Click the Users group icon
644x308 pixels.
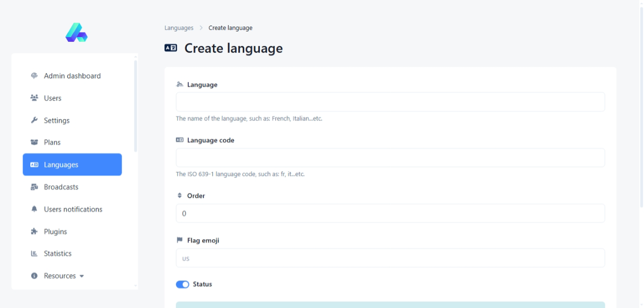pyautogui.click(x=34, y=98)
